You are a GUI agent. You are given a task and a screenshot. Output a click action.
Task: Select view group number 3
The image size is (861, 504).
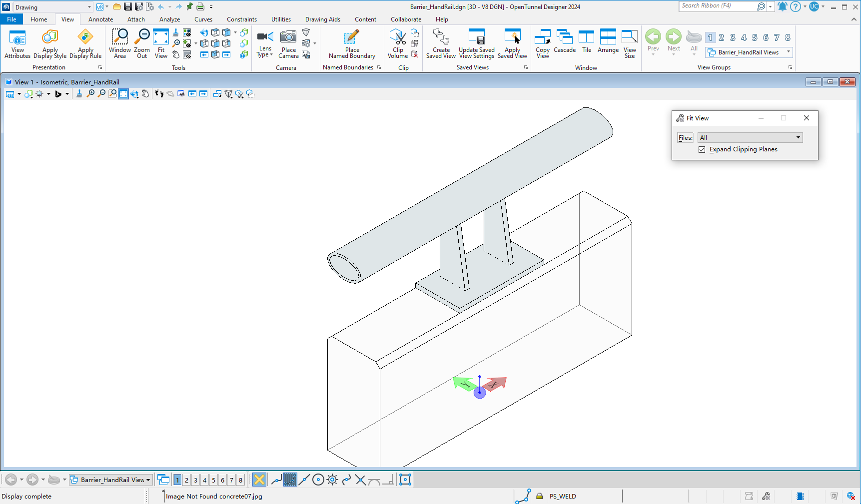pyautogui.click(x=732, y=37)
